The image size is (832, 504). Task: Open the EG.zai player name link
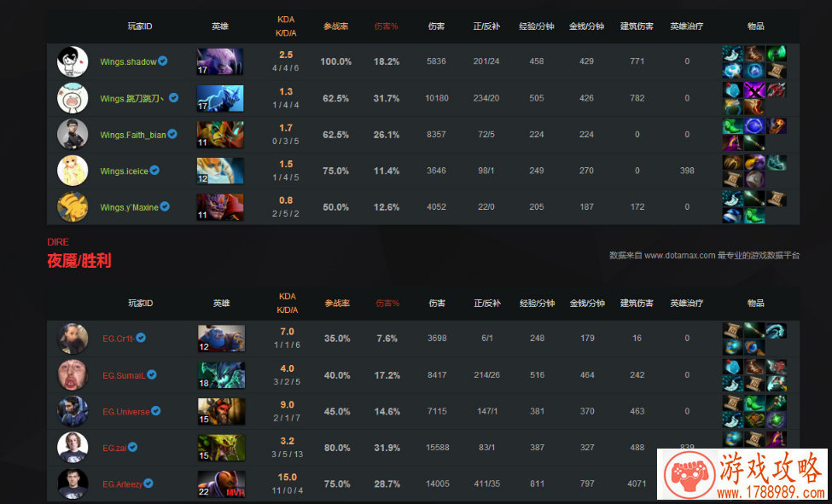pyautogui.click(x=114, y=449)
